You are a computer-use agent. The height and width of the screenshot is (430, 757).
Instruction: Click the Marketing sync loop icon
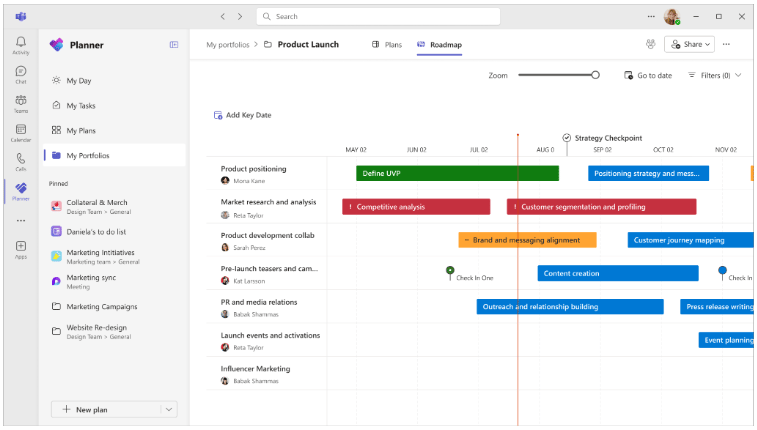pos(56,281)
